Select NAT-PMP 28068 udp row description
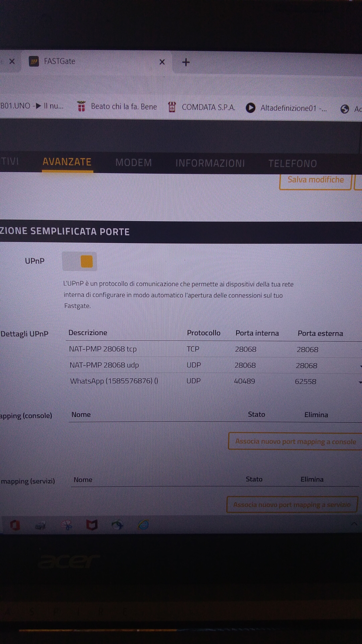Screen dimensions: 362x644 [104, 365]
